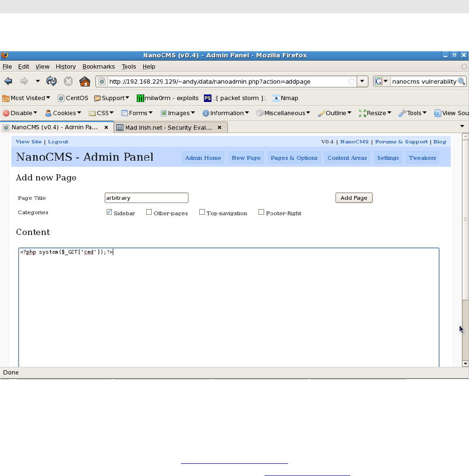Image resolution: width=469 pixels, height=476 pixels.
Task: Bookmark this page with the star icon
Action: [351, 81]
